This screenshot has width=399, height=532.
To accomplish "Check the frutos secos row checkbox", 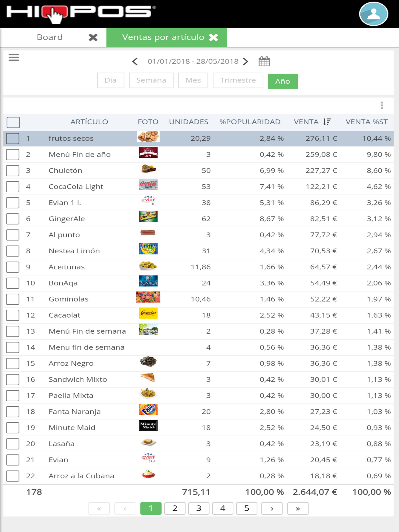I will [13, 138].
